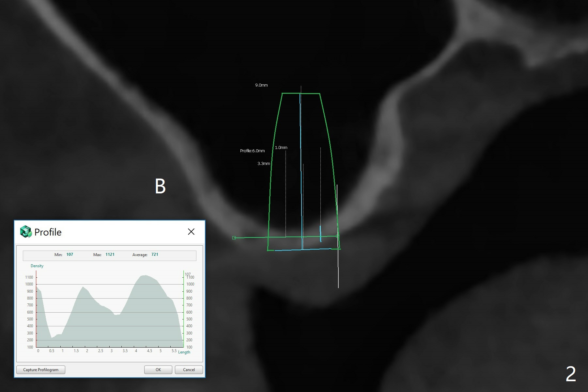Click the top edge of green implant outline
The height and width of the screenshot is (392, 588).
click(301, 94)
